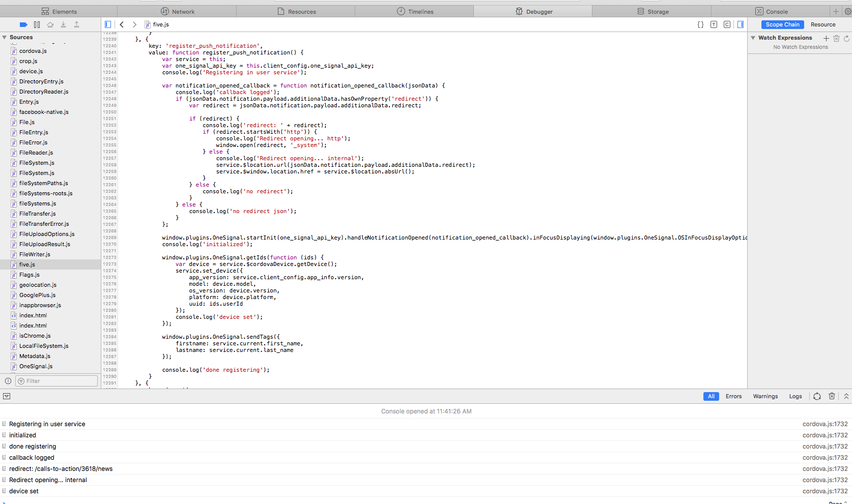This screenshot has width=852, height=504.
Task: Filter console to Errors only
Action: click(x=733, y=396)
